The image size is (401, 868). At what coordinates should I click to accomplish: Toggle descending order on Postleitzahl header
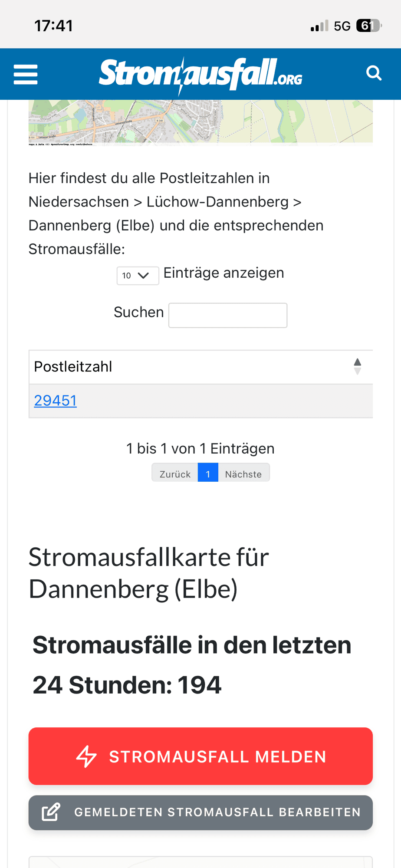(x=357, y=371)
